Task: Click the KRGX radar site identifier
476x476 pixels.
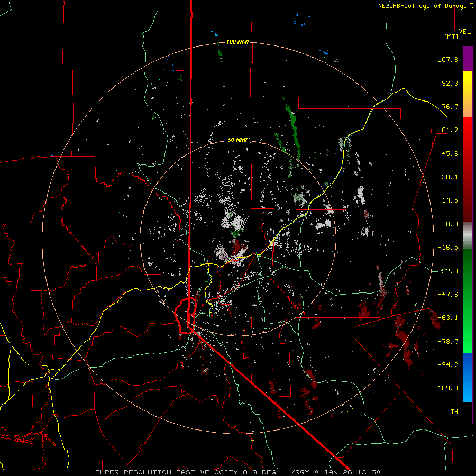Action: pyautogui.click(x=300, y=472)
